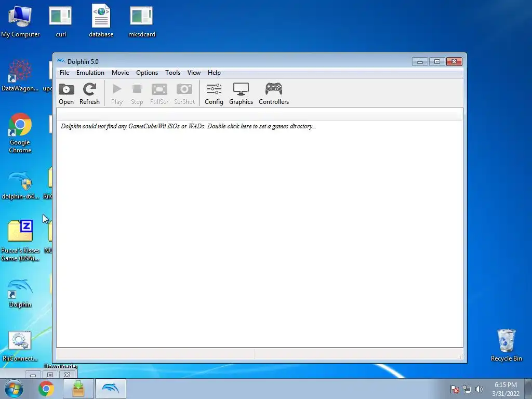Viewport: 532px width, 399px height.
Task: Open the Config settings icon
Action: [214, 94]
